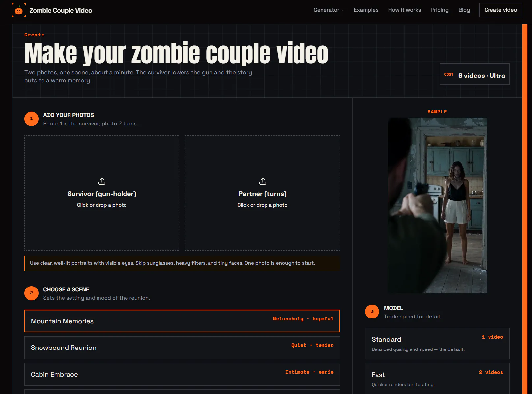
Task: Click the 'CHOOSE A SCENE' step heading
Action: pyautogui.click(x=66, y=289)
